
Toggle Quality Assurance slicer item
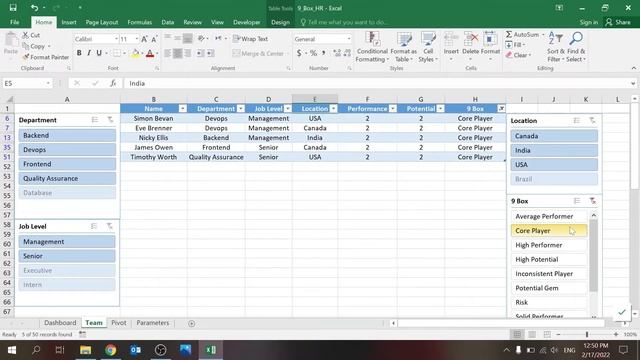[67, 178]
